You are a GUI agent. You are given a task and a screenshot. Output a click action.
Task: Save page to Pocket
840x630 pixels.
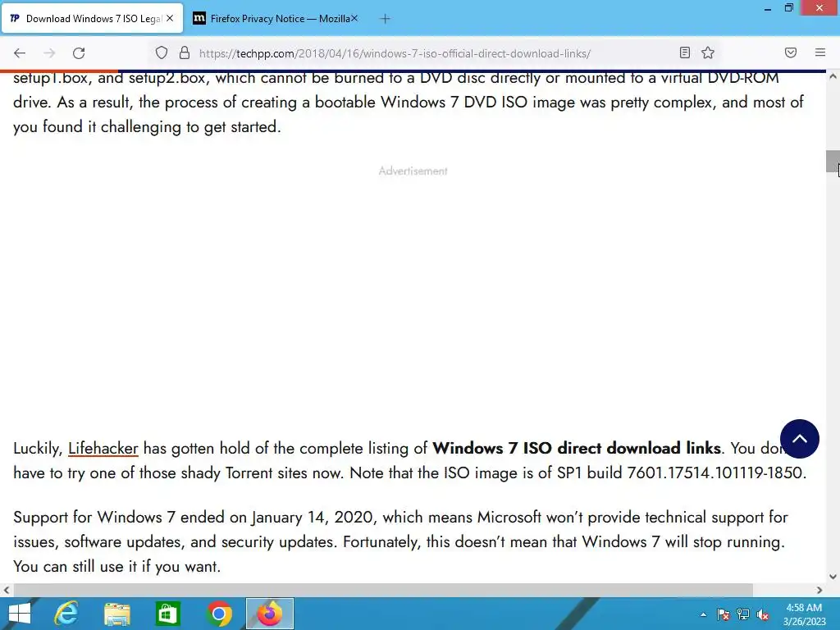click(x=791, y=52)
